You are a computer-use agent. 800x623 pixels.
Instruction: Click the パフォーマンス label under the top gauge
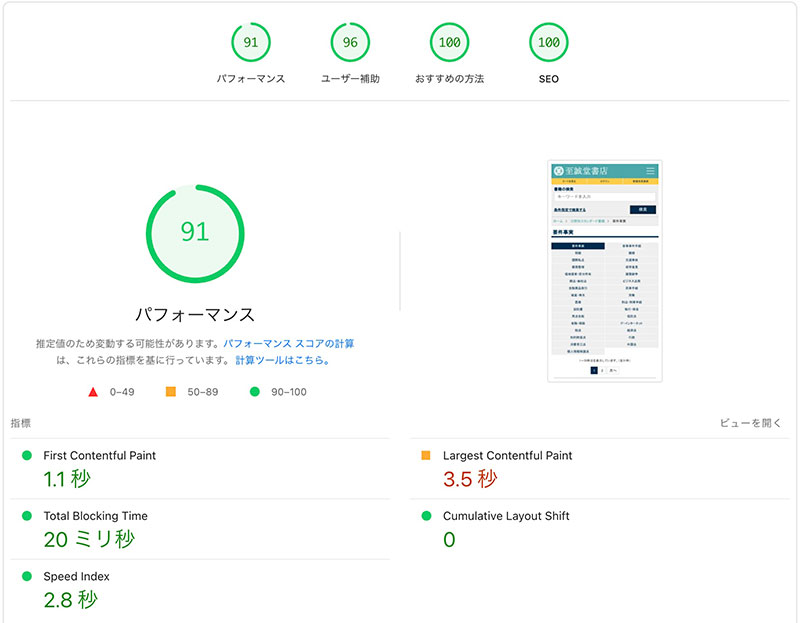pyautogui.click(x=251, y=79)
